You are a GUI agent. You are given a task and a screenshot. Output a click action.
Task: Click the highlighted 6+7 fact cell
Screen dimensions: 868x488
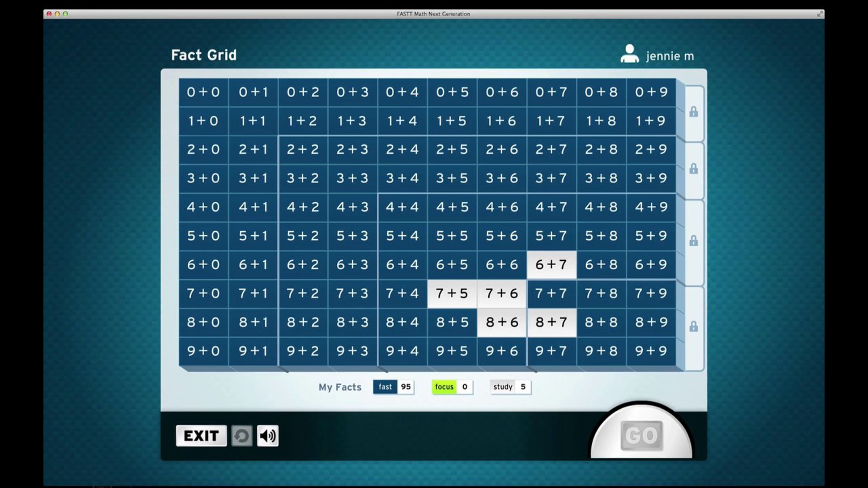coord(551,265)
